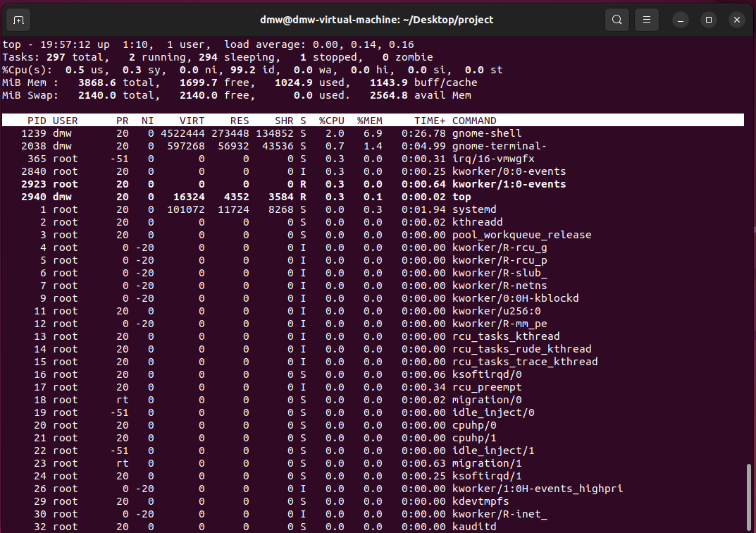Click the bold top process entry

pyautogui.click(x=461, y=197)
